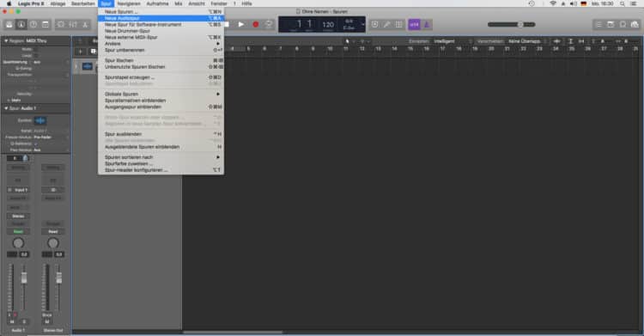Toggle the purple count-in button
Screen dimensions: 644x336
click(414, 25)
